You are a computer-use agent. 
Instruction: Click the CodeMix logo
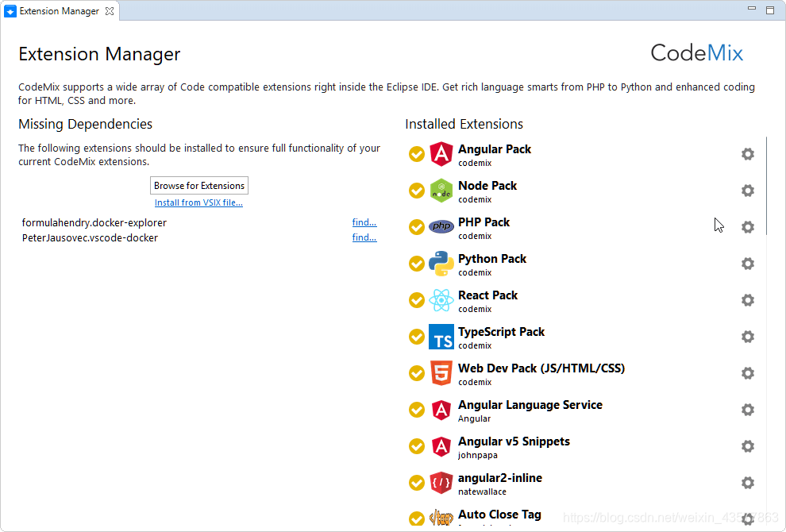(x=696, y=52)
